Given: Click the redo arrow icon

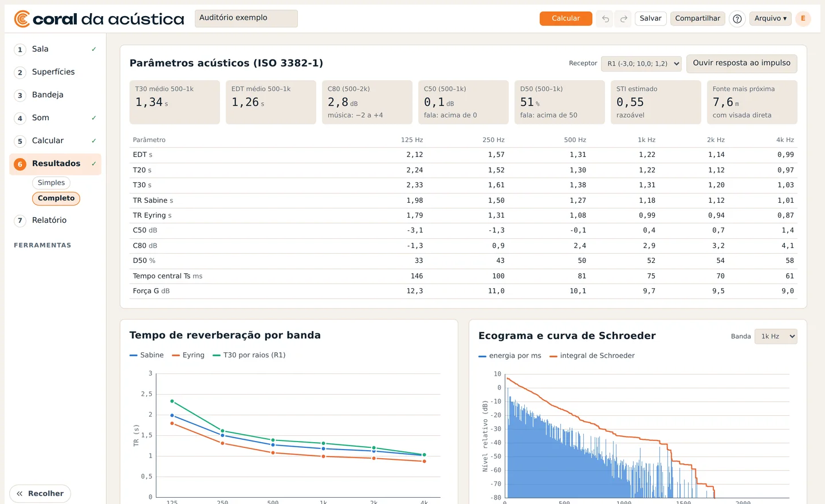Looking at the screenshot, I should click(x=623, y=19).
